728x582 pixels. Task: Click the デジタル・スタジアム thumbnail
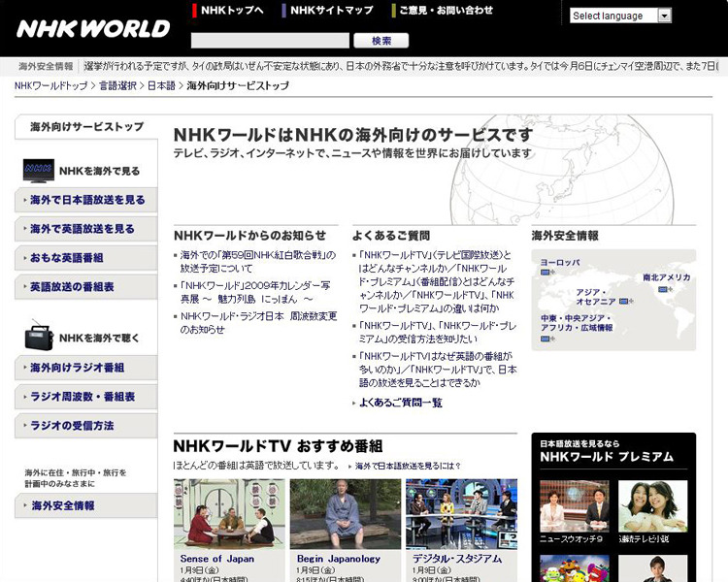pyautogui.click(x=461, y=514)
